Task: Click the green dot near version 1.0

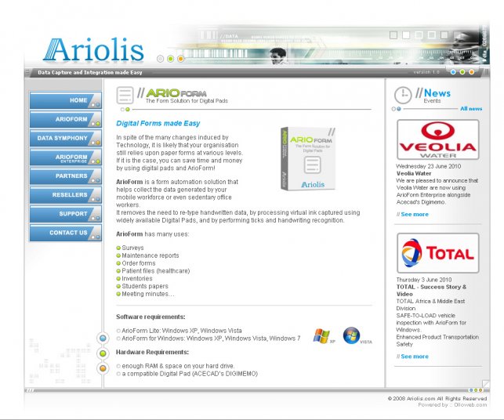Action: (x=462, y=72)
